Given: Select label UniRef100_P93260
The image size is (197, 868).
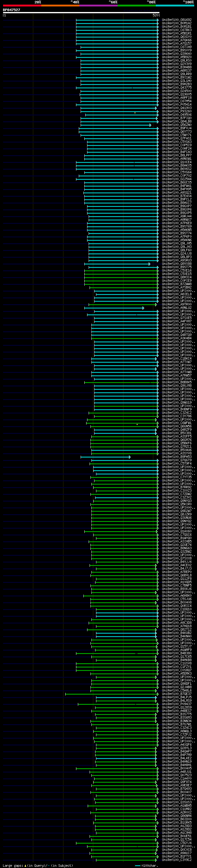Looking at the screenshot, I should point(176,111).
